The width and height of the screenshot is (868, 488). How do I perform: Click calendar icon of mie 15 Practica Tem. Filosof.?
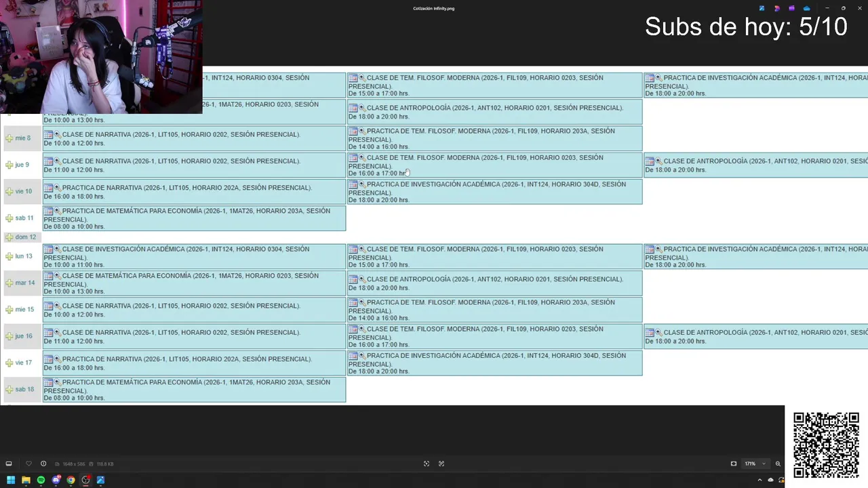(353, 302)
